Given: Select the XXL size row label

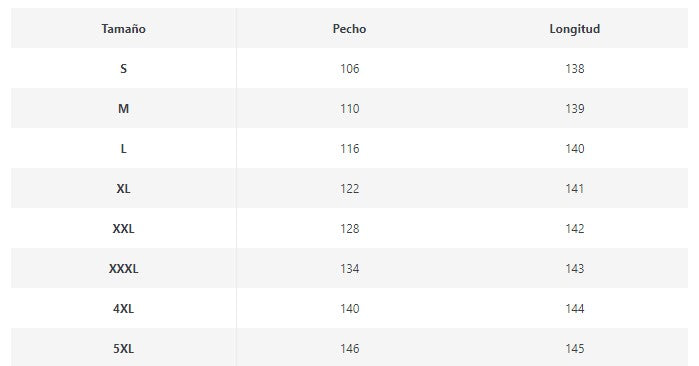Looking at the screenshot, I should tap(123, 229).
